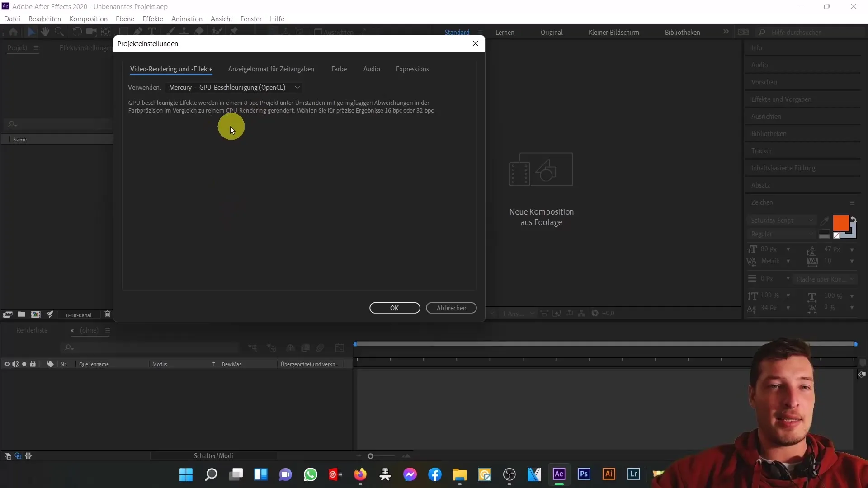The height and width of the screenshot is (488, 868).
Task: Toggle the lock column header in timeline
Action: pyautogui.click(x=33, y=364)
